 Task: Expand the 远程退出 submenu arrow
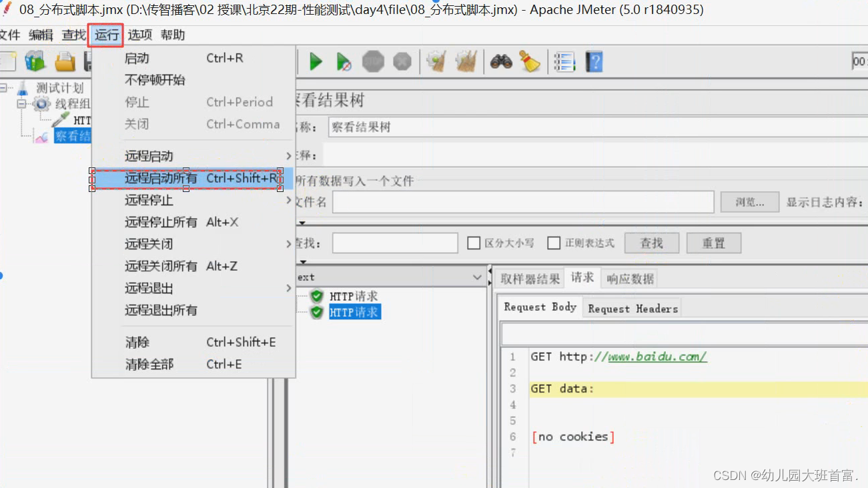289,288
